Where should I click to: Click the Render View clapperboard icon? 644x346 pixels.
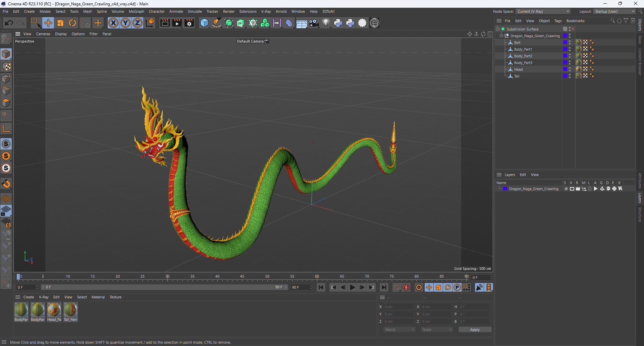(165, 23)
